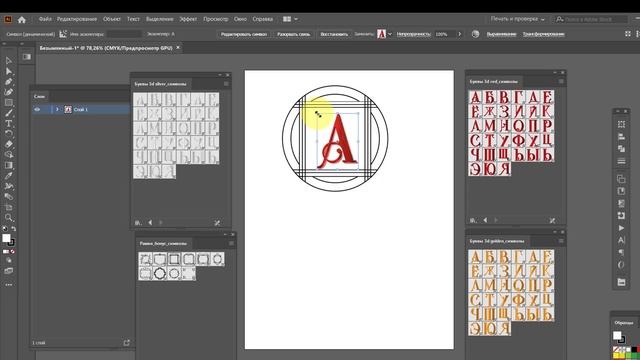Select the Eyedropper tool
The height and width of the screenshot is (360, 640).
click(9, 176)
